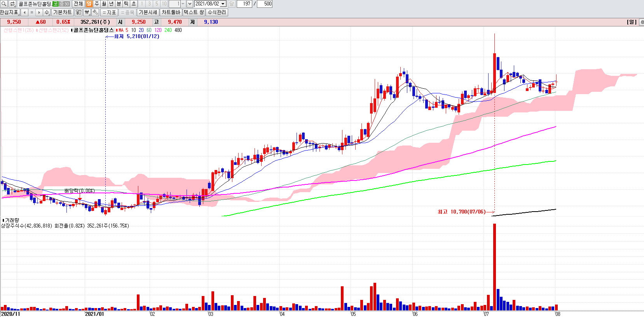The width and height of the screenshot is (644, 317).
Task: Click the low price 9,130
Action: [211, 22]
